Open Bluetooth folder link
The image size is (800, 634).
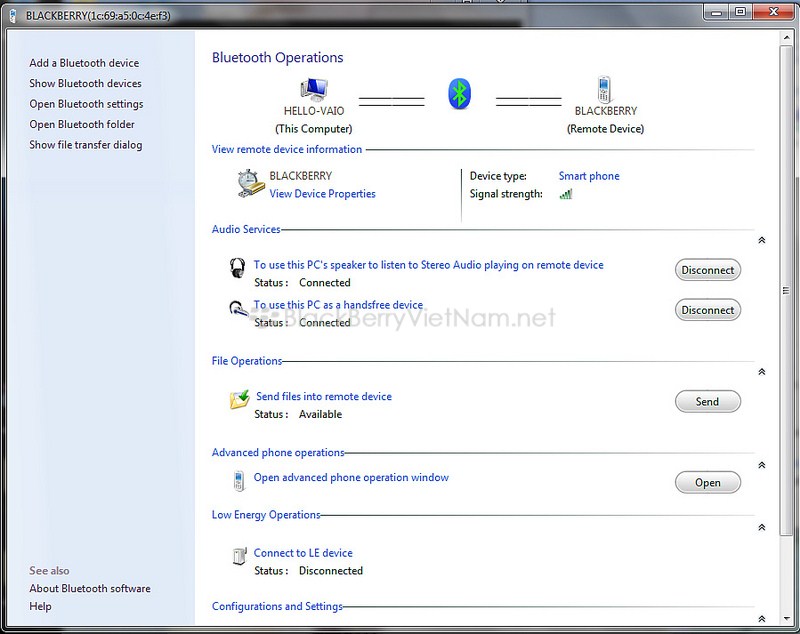pyautogui.click(x=82, y=124)
